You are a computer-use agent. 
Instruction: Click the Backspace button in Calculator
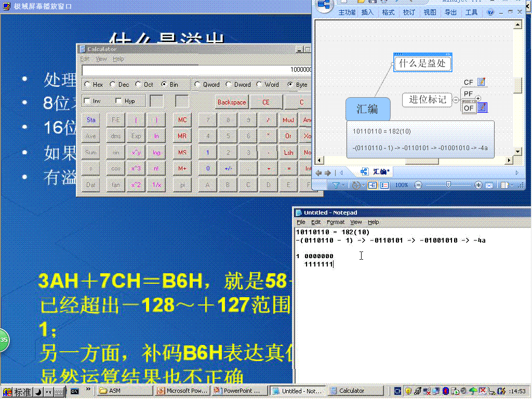[x=232, y=102]
